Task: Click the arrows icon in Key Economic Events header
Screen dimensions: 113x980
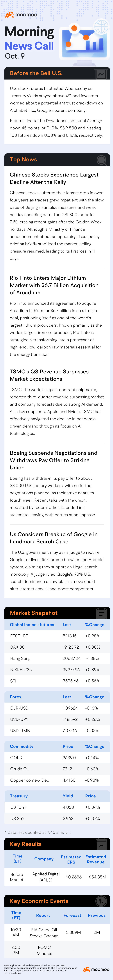Action: [101, 901]
